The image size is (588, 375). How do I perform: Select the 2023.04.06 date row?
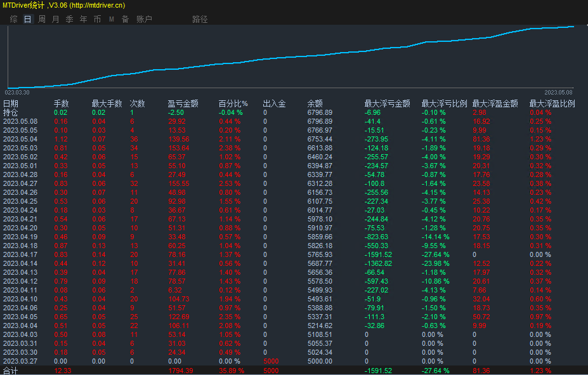[x=294, y=308]
